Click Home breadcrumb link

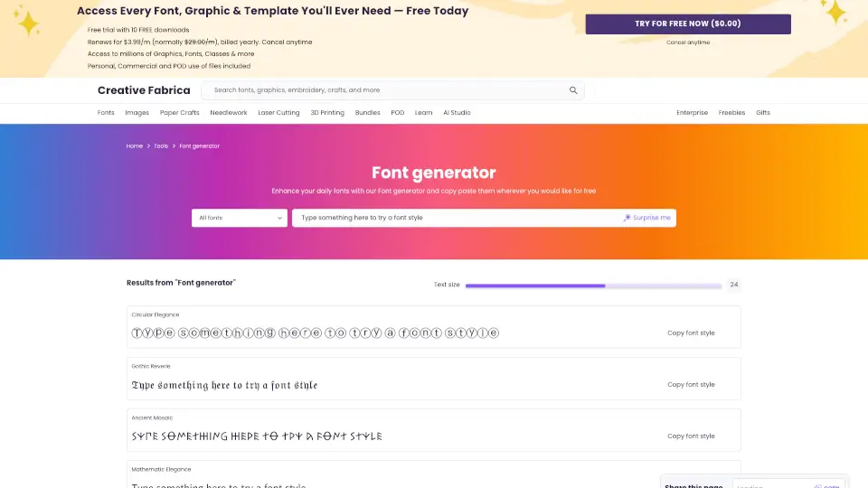coord(135,146)
